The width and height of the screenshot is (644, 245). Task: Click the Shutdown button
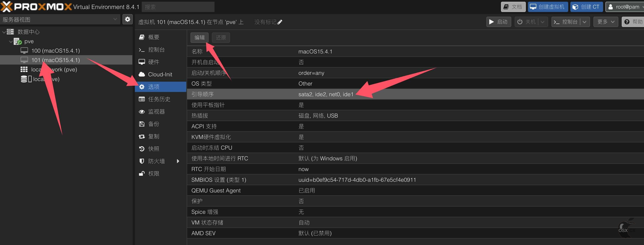click(526, 22)
